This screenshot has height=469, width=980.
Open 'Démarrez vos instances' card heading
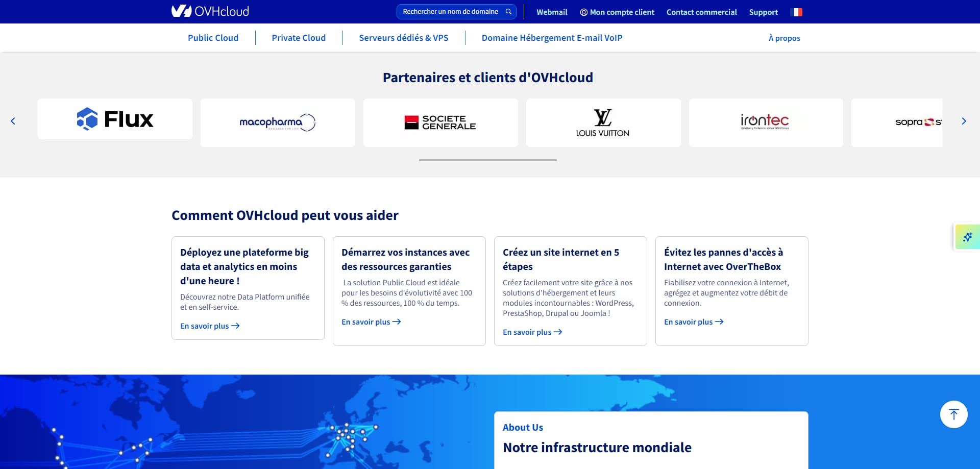click(405, 259)
